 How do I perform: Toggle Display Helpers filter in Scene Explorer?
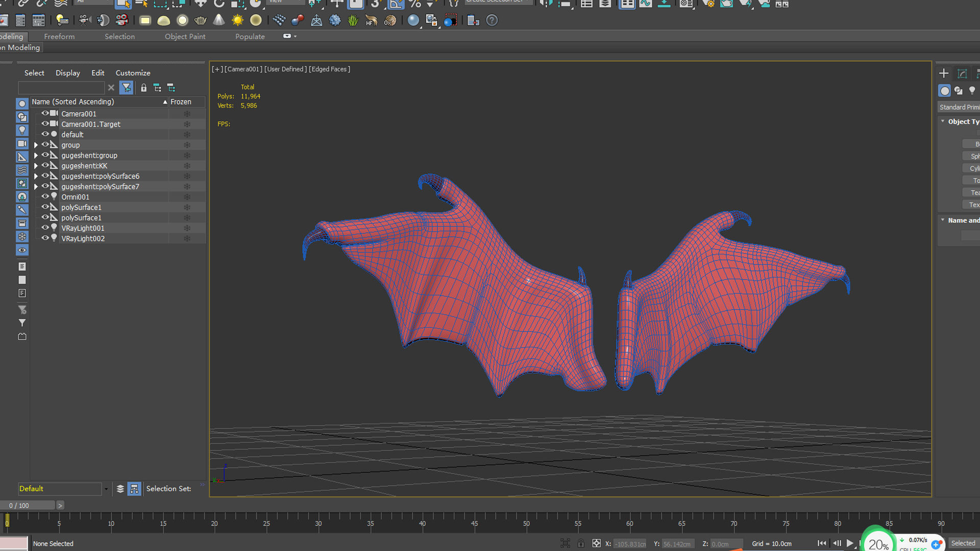22,157
